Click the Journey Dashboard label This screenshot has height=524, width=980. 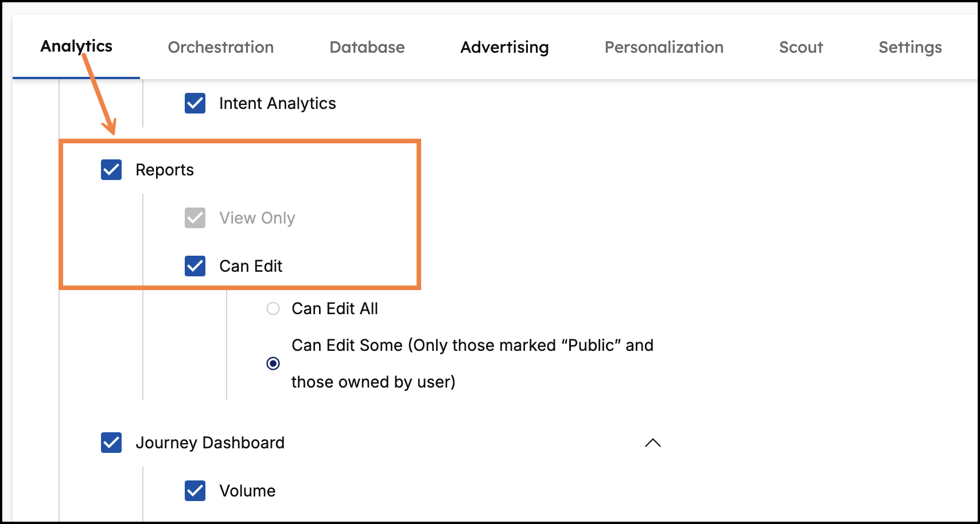coord(210,443)
